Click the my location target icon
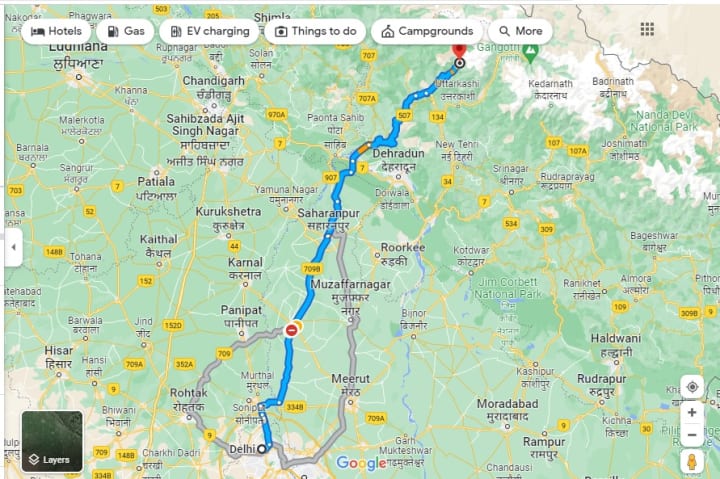The image size is (720, 479). pyautogui.click(x=692, y=387)
